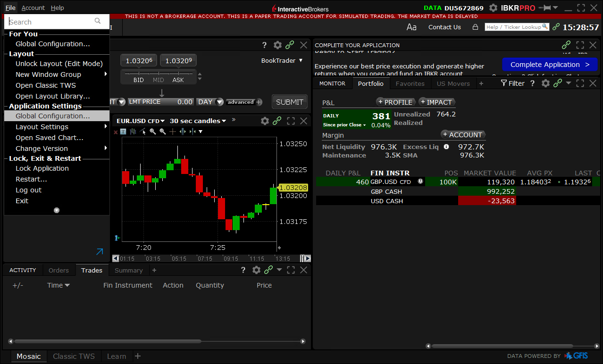Click the Complete Application button

point(550,65)
